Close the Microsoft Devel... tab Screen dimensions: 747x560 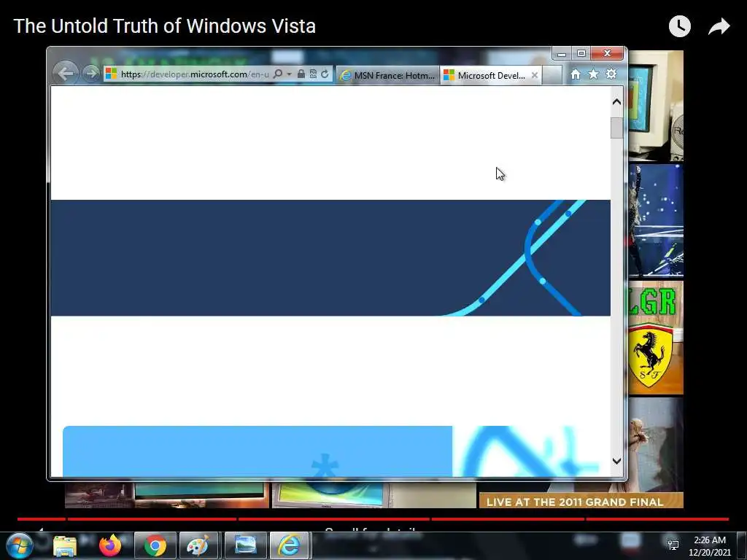tap(535, 75)
